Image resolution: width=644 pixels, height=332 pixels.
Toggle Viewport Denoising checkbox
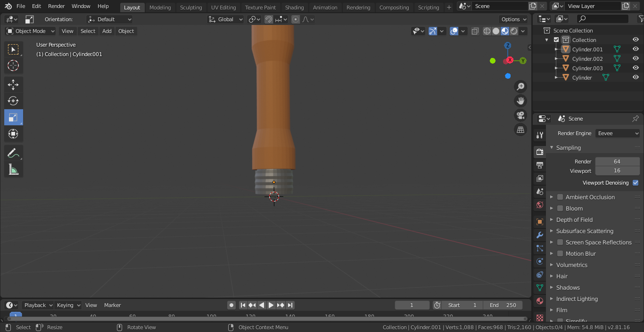[636, 183]
